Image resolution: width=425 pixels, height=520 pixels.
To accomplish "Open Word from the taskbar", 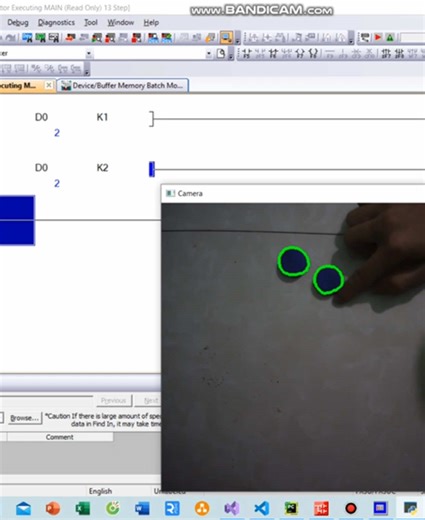I will [x=142, y=509].
